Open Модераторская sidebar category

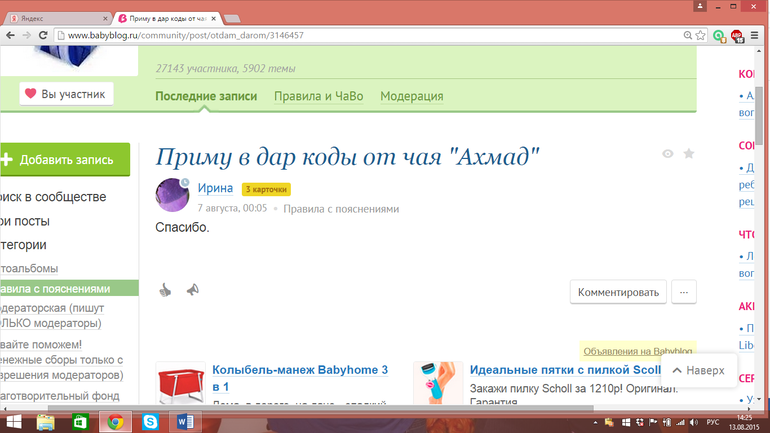point(52,316)
